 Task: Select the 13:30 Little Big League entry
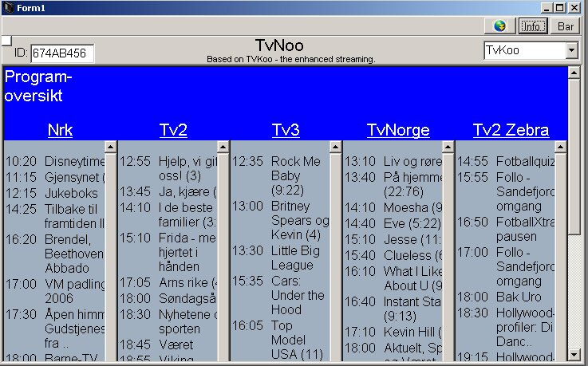[275, 258]
